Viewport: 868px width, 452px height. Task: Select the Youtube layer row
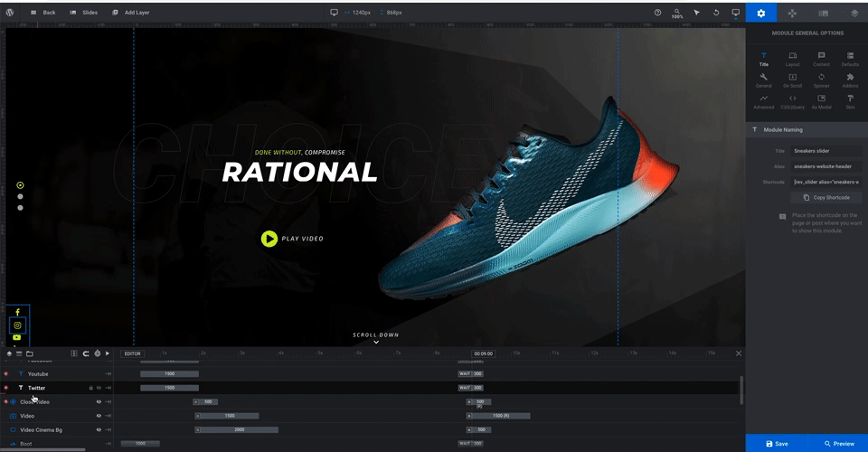56,374
